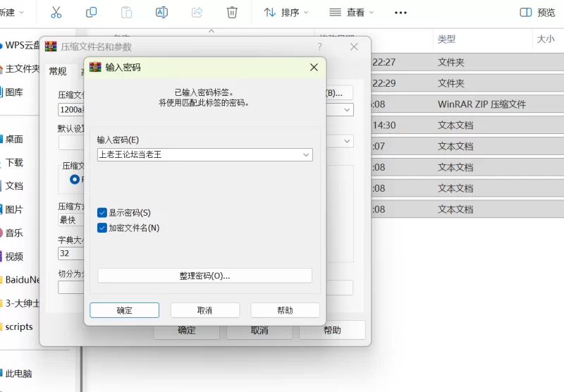Click 取消 in the 输入密码 dialog
Screen dimensions: 564x392
tap(204, 310)
